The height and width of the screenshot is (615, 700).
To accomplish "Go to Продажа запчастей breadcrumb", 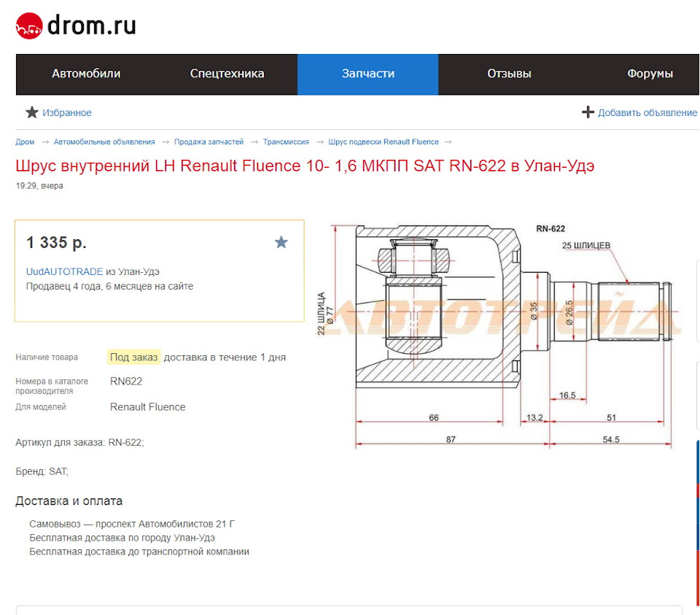I will 209,142.
